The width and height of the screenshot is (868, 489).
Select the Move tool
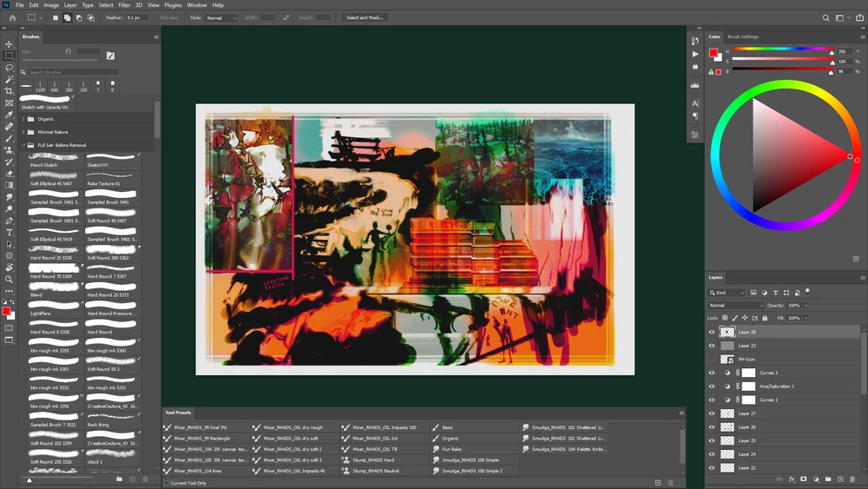[x=9, y=43]
